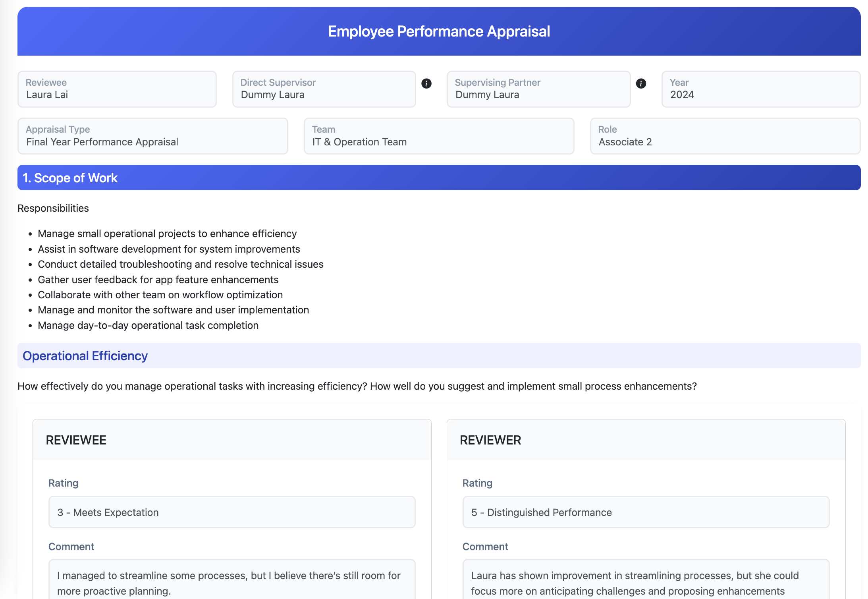Image resolution: width=868 pixels, height=599 pixels.
Task: Click the Employee Performance Appraisal title banner
Action: (x=438, y=31)
